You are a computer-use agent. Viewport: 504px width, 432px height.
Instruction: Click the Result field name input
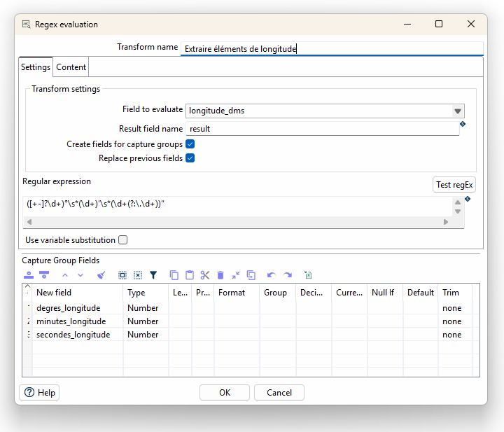coord(323,129)
